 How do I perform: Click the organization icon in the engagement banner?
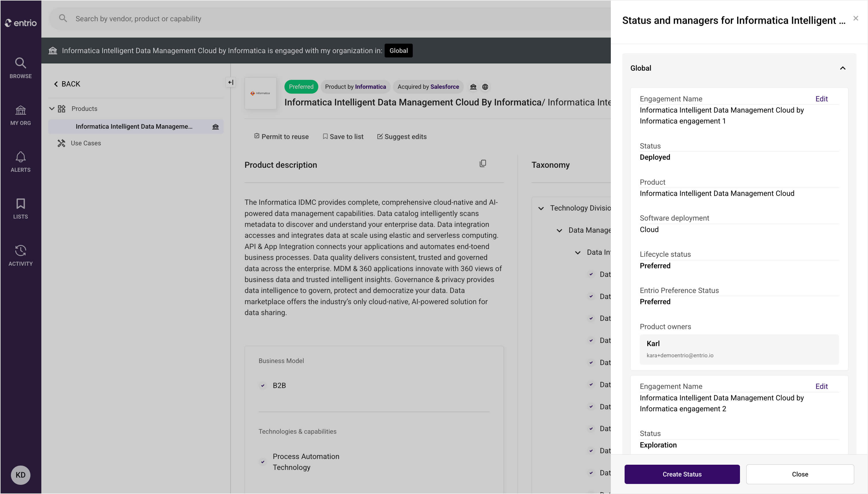[x=53, y=51]
